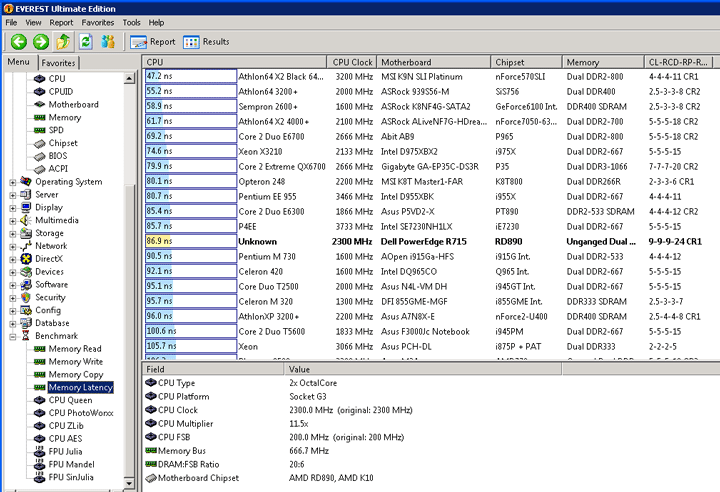720x492 pixels.
Task: Expand the DirectX tree node
Action: tap(13, 260)
